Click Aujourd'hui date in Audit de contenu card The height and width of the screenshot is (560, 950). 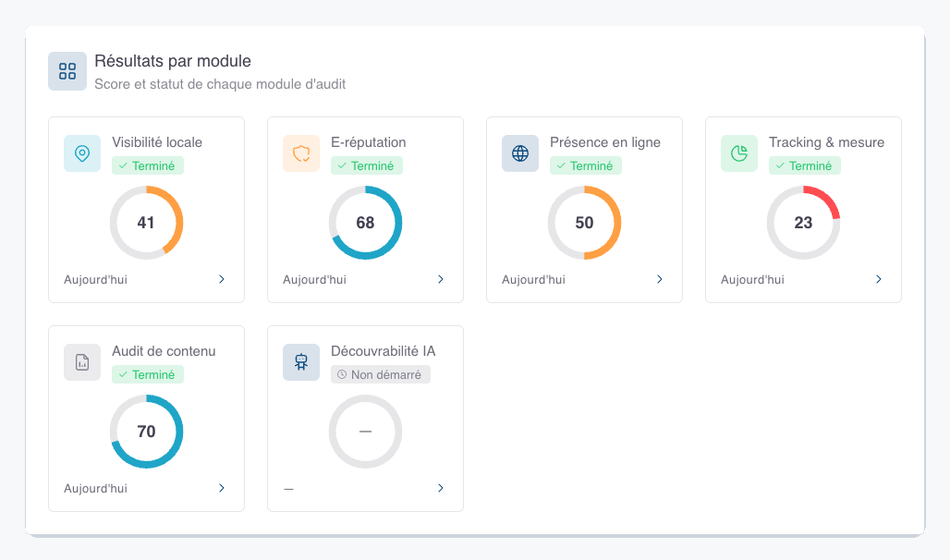point(96,489)
